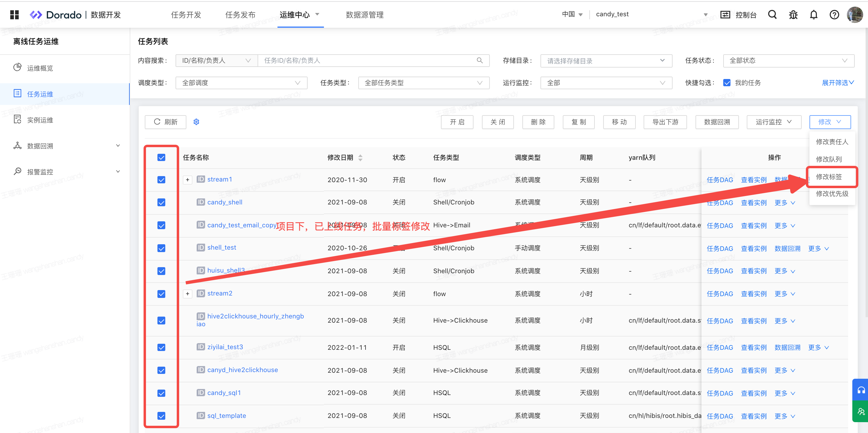Viewport: 868px width, 433px height.
Task: Open the search magnifier in header
Action: 772,14
